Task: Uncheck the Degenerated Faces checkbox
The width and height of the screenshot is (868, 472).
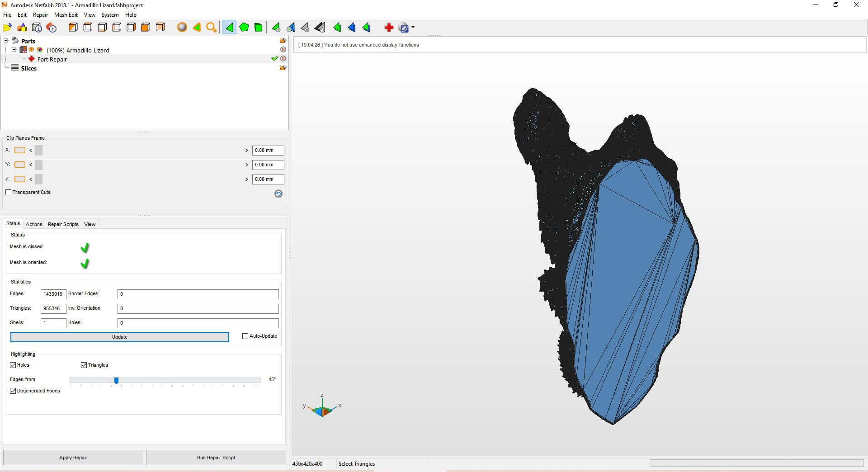Action: pos(13,391)
